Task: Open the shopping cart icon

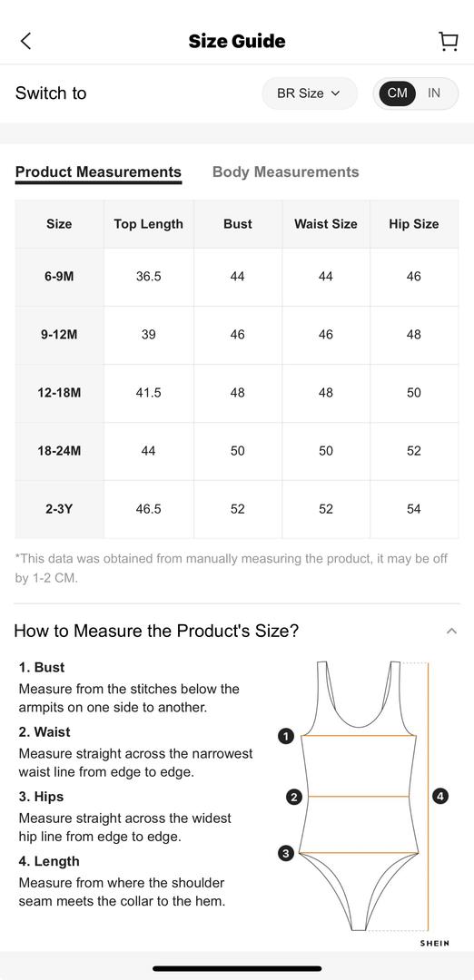Action: click(x=448, y=41)
